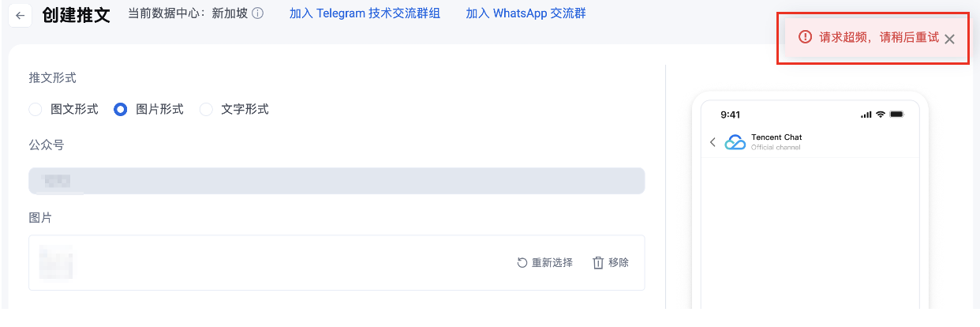
Task: Click the red error icon in the notification
Action: (805, 37)
